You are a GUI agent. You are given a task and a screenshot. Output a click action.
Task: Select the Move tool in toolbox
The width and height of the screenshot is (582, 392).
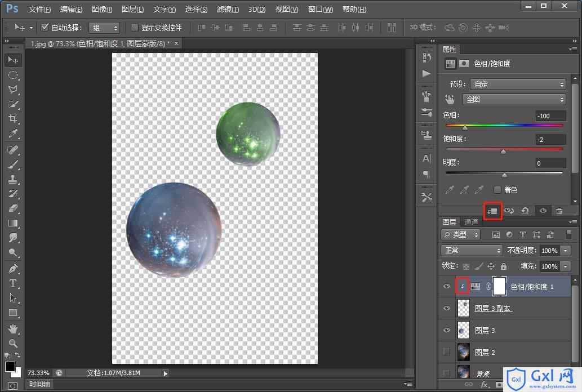13,60
